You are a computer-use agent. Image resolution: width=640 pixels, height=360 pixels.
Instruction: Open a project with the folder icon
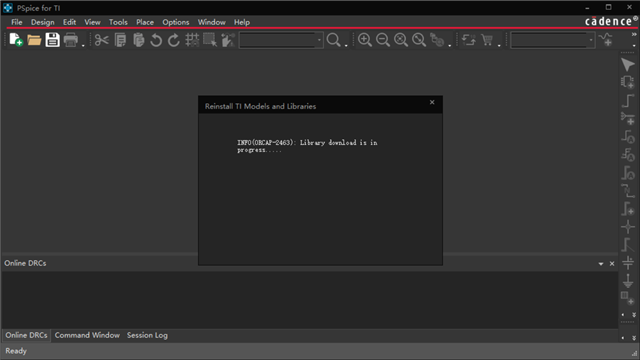34,40
